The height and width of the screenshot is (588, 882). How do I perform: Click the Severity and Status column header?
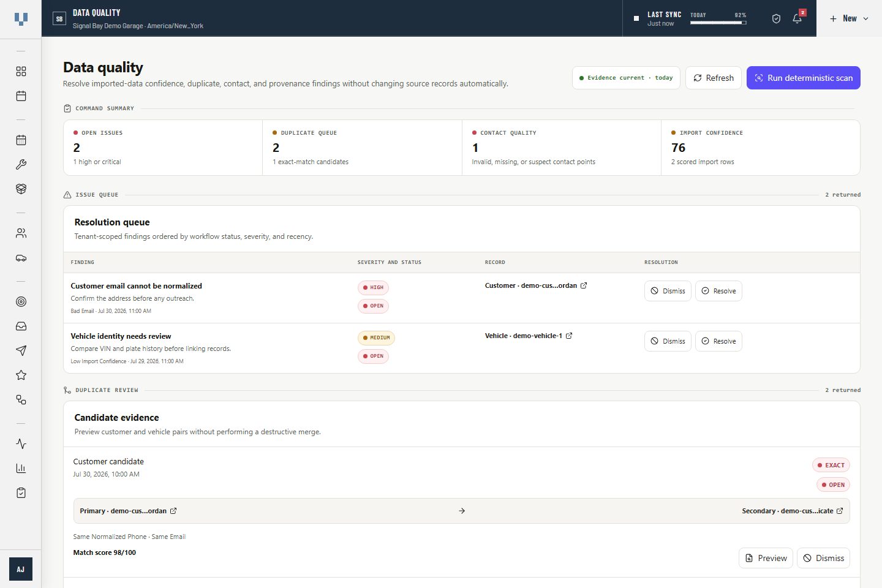click(390, 262)
